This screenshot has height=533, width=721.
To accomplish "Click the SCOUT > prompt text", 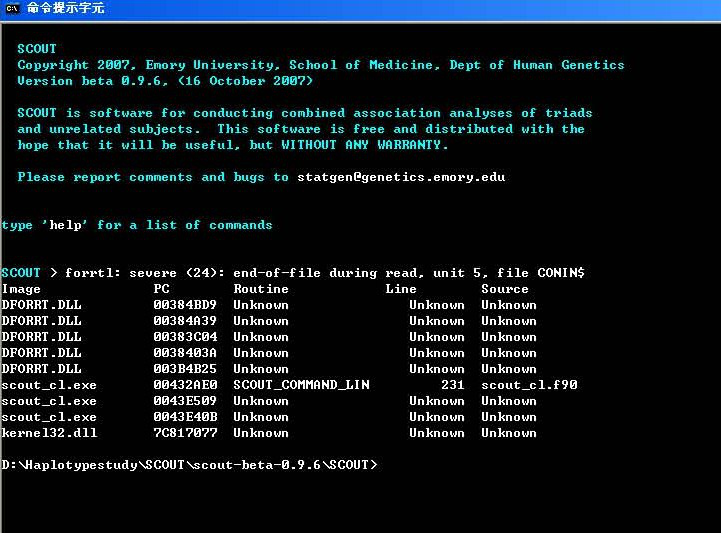I will pos(29,273).
